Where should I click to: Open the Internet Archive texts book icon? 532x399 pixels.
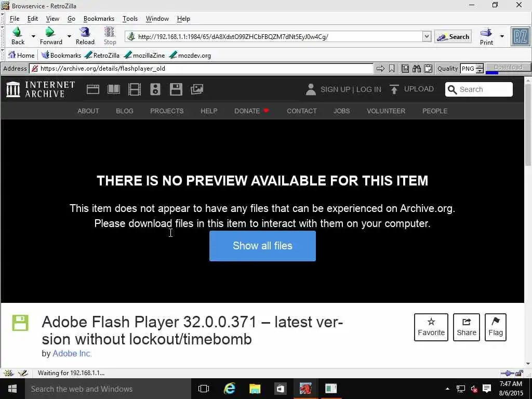(x=114, y=89)
